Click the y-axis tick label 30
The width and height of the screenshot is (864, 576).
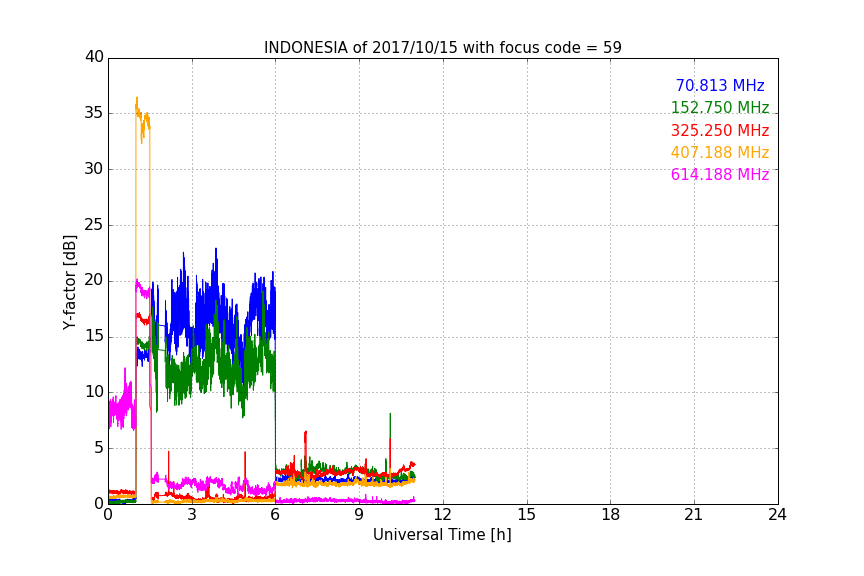point(94,169)
